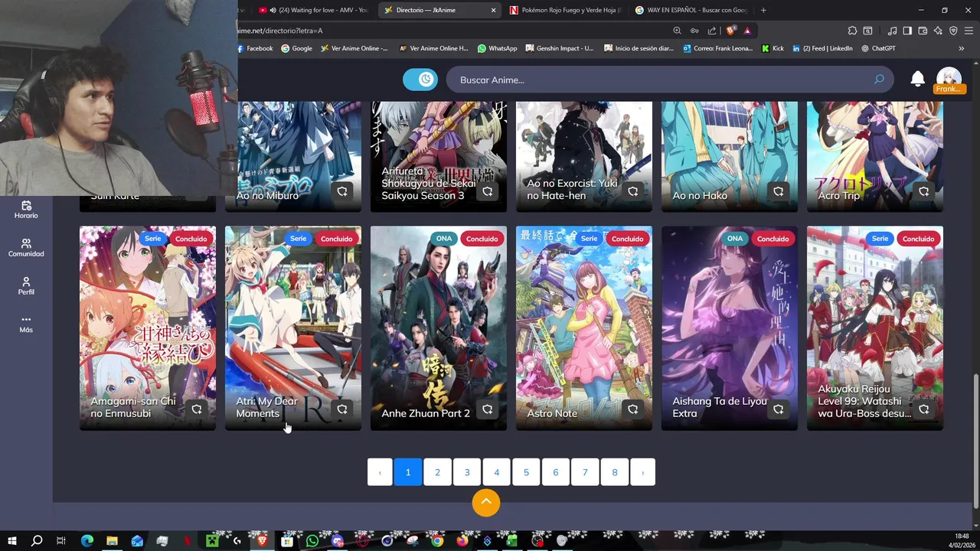The height and width of the screenshot is (551, 980).
Task: Click the previous page arrow in pagination
Action: click(380, 472)
